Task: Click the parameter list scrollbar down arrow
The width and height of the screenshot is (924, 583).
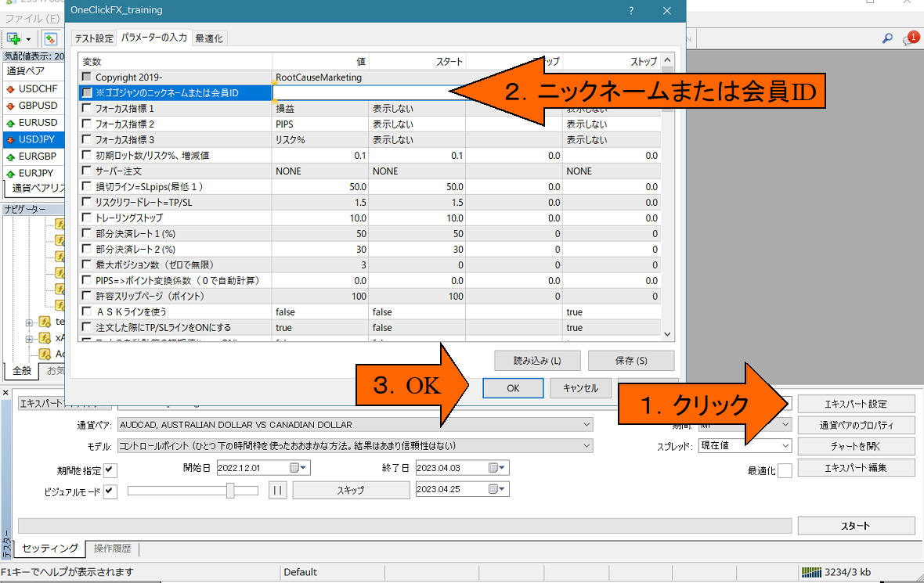Action: [667, 334]
